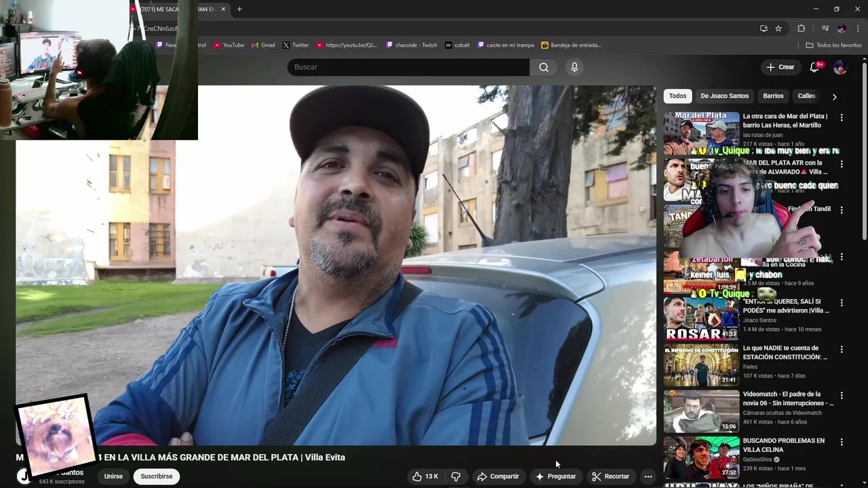Open Bandeja de entrada bookmark
The height and width of the screenshot is (488, 868).
[572, 45]
